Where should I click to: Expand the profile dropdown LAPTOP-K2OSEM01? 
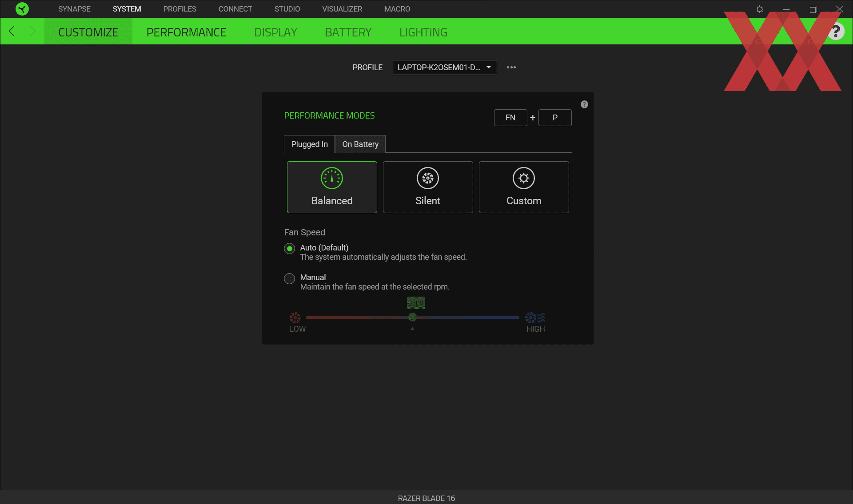(x=445, y=67)
